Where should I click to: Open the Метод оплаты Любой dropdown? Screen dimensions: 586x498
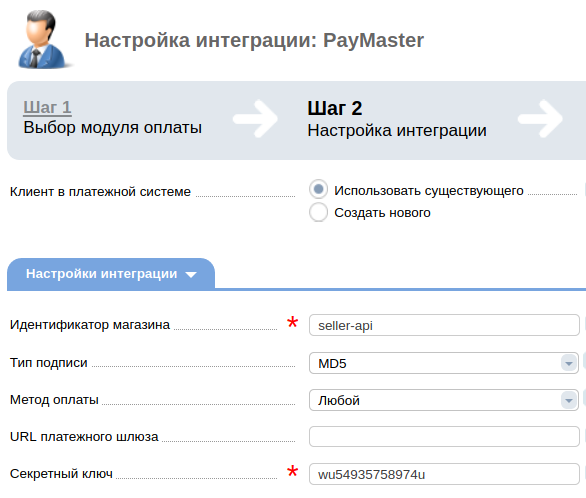click(444, 400)
